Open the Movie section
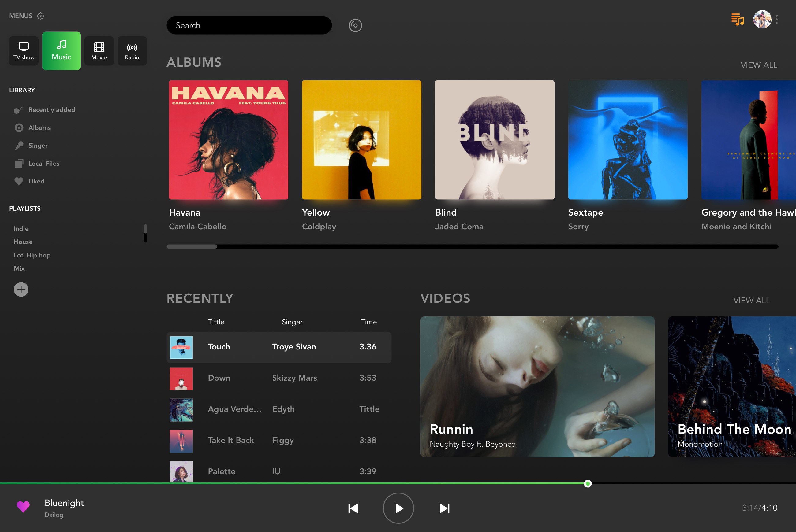Viewport: 796px width, 532px height. point(99,51)
